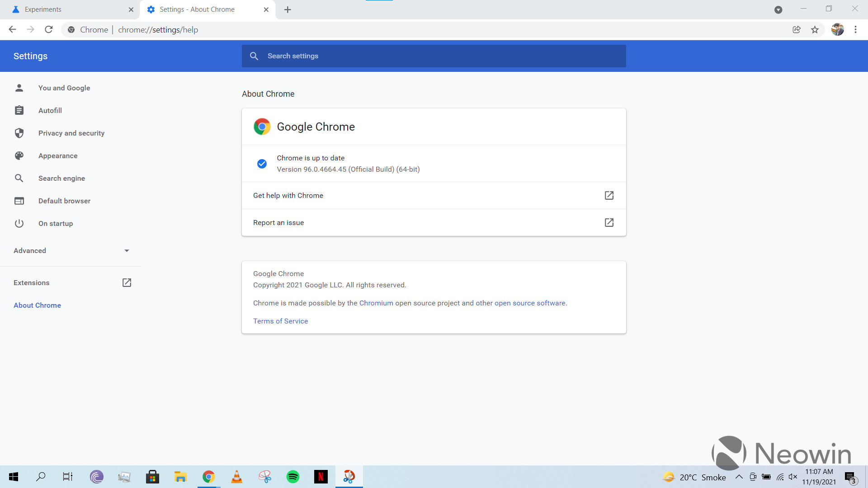Bookmark this page with the star icon
The height and width of the screenshot is (488, 868).
[x=815, y=29]
